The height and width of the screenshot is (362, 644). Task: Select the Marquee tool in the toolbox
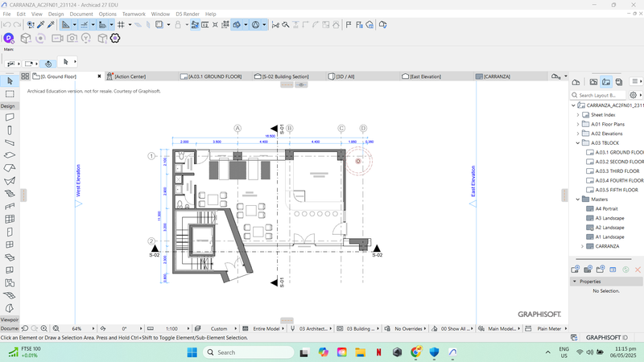click(9, 94)
